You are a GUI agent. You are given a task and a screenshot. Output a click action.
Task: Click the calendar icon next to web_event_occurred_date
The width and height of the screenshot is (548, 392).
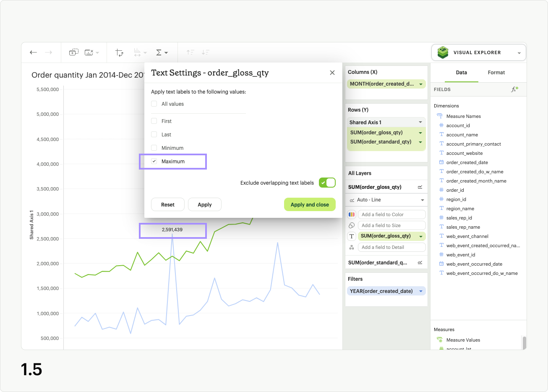[x=441, y=264]
